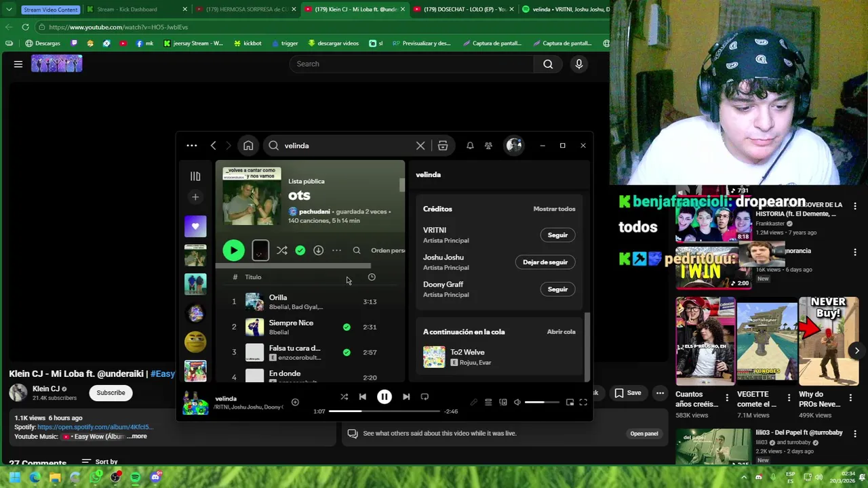The image size is (868, 488).
Task: Enter Spotify full screen mode
Action: (x=583, y=403)
